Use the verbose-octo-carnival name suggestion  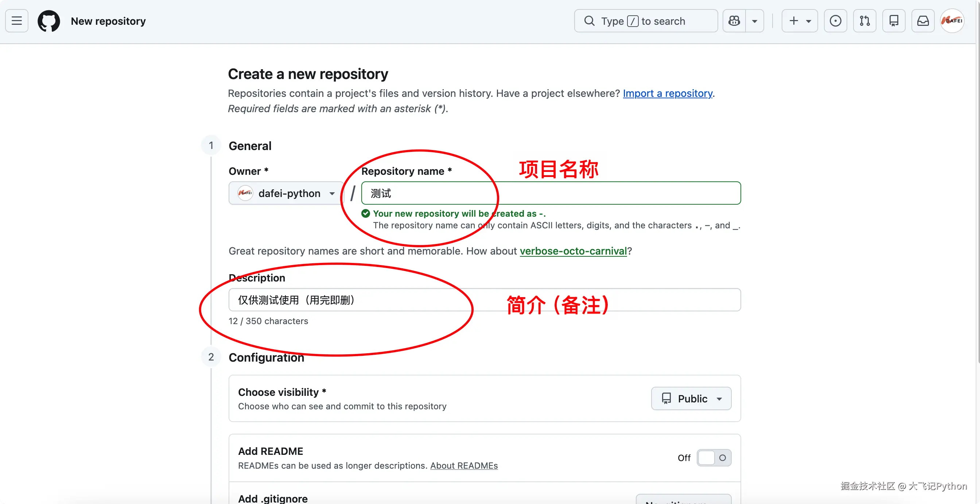click(x=573, y=251)
